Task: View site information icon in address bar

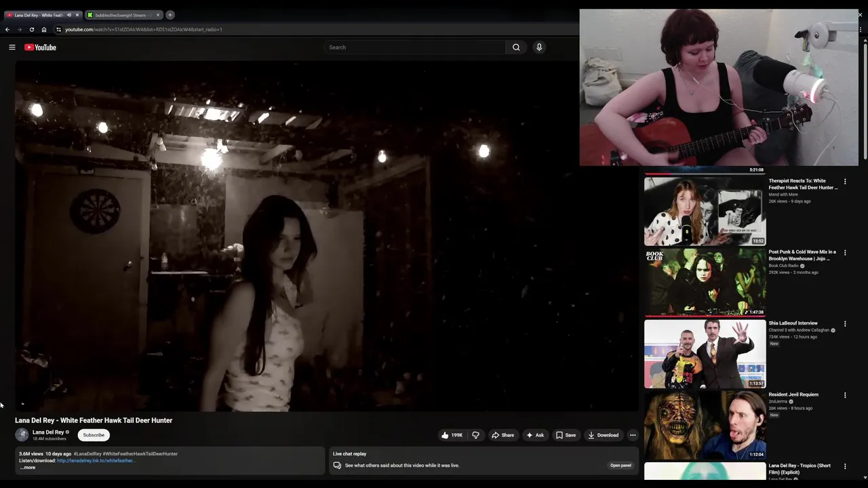Action: click(58, 29)
